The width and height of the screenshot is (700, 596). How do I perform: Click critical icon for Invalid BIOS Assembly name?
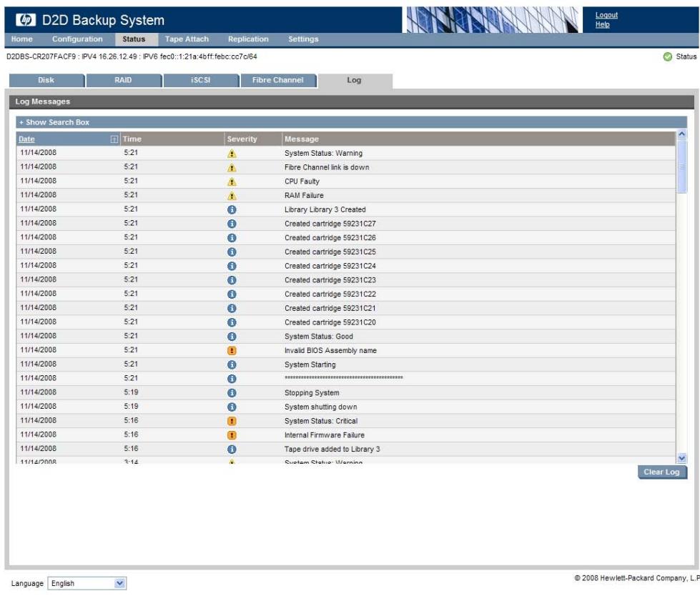point(232,351)
